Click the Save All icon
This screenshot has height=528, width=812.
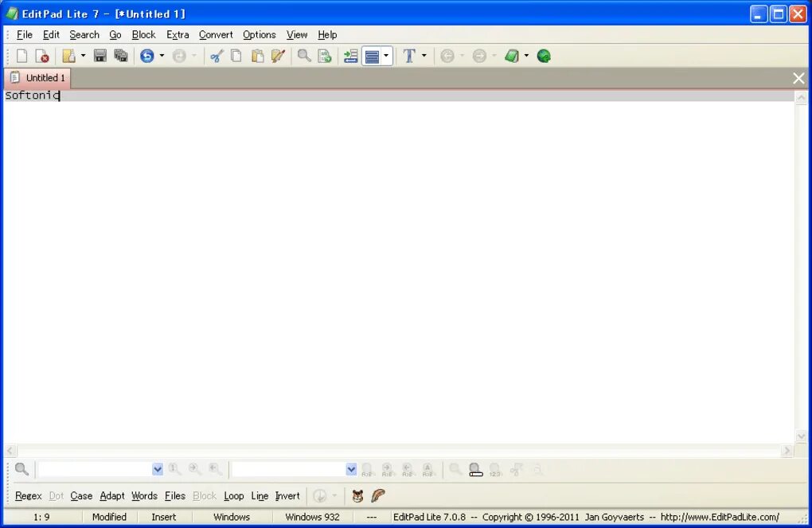[x=121, y=55]
